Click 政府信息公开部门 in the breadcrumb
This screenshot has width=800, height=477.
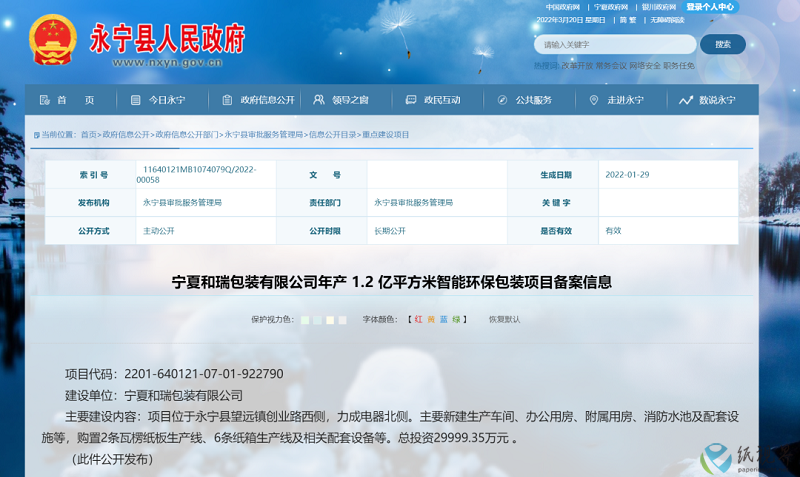coord(187,135)
